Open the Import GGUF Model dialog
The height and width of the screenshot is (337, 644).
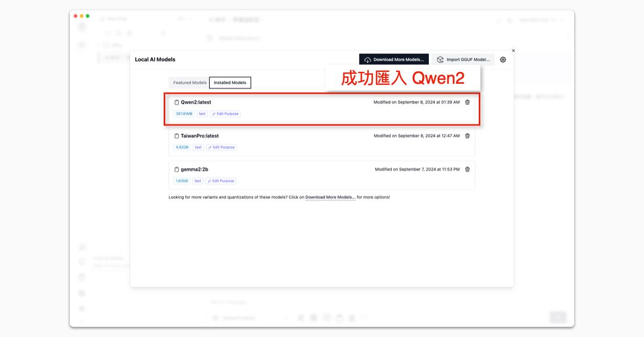click(463, 60)
